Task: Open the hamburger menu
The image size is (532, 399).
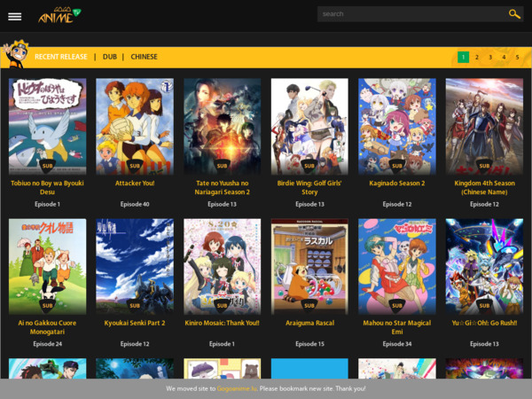Action: [14, 17]
